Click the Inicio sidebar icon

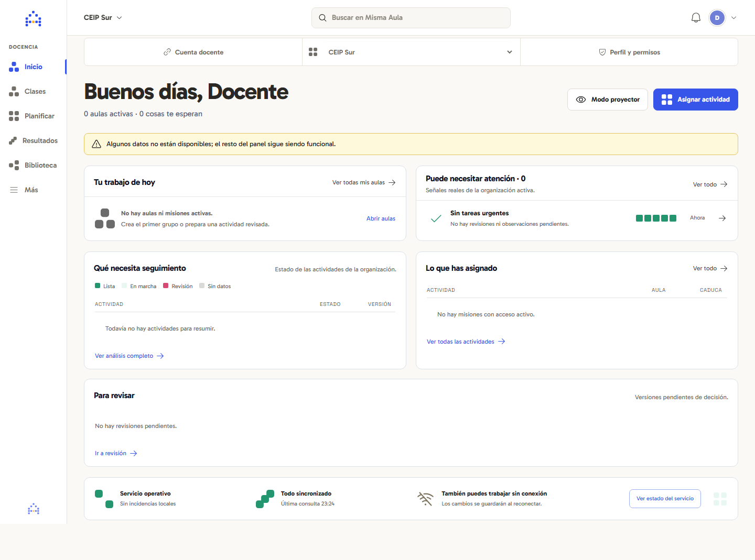pos(14,67)
